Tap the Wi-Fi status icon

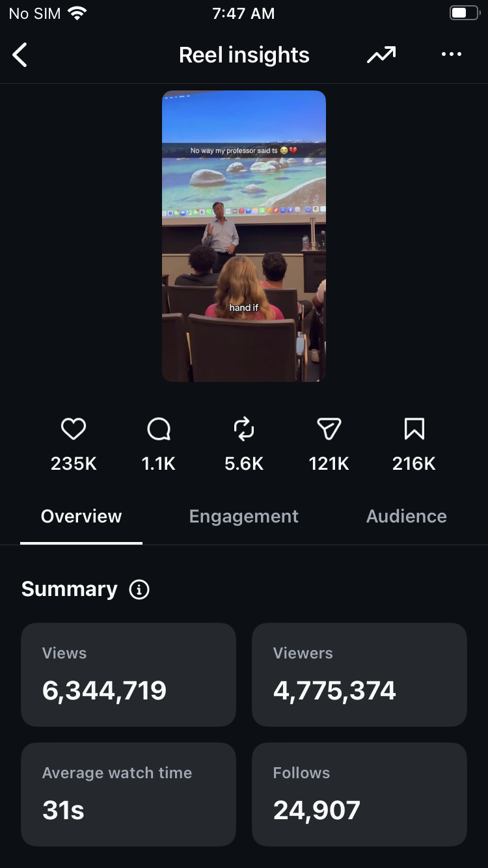[x=78, y=13]
